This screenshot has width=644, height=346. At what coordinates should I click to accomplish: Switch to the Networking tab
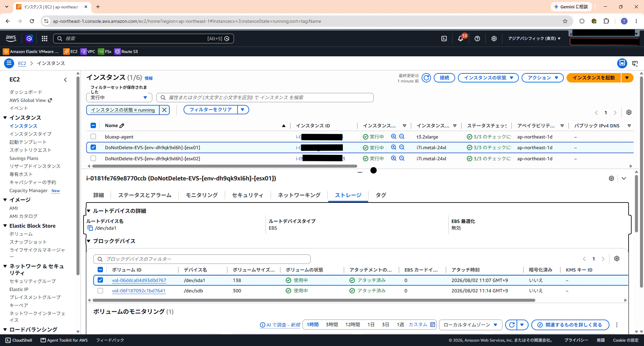point(299,195)
